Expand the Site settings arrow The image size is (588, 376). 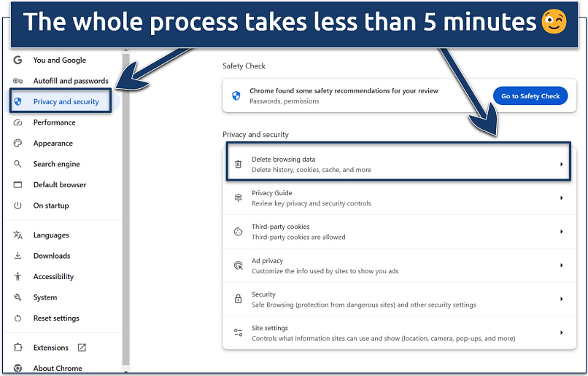pos(562,332)
